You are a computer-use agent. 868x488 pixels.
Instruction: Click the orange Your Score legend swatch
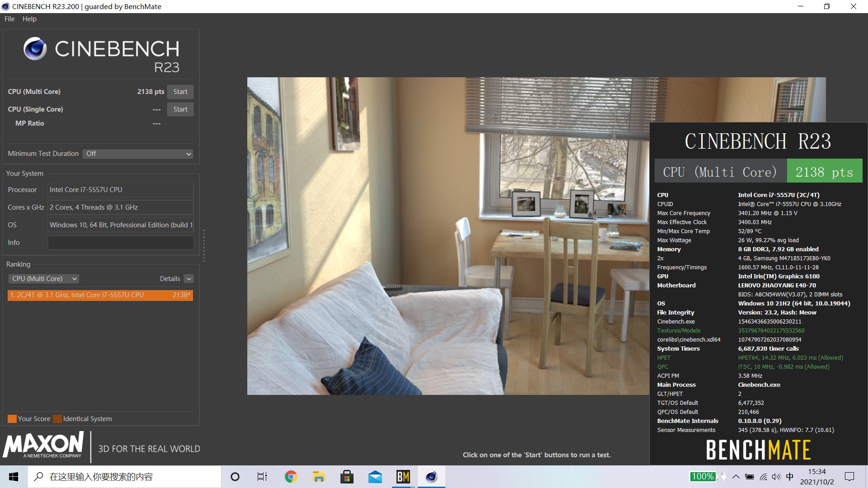click(x=12, y=419)
